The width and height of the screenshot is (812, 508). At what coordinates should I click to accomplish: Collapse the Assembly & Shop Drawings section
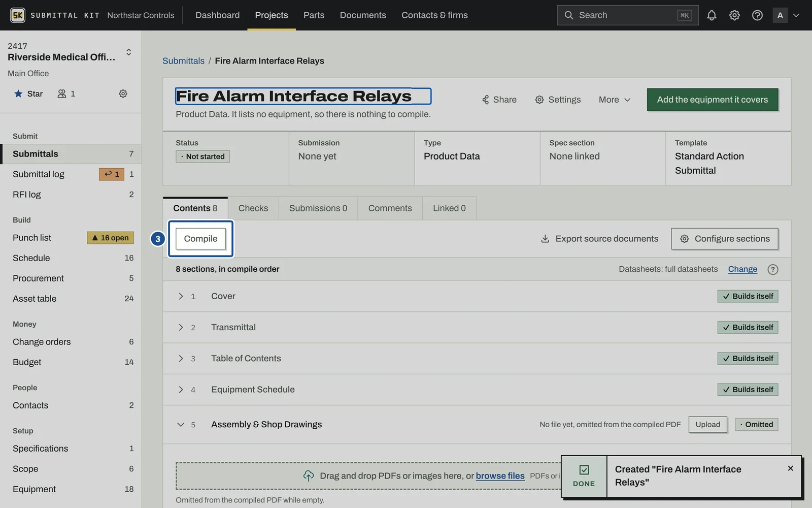(x=181, y=424)
